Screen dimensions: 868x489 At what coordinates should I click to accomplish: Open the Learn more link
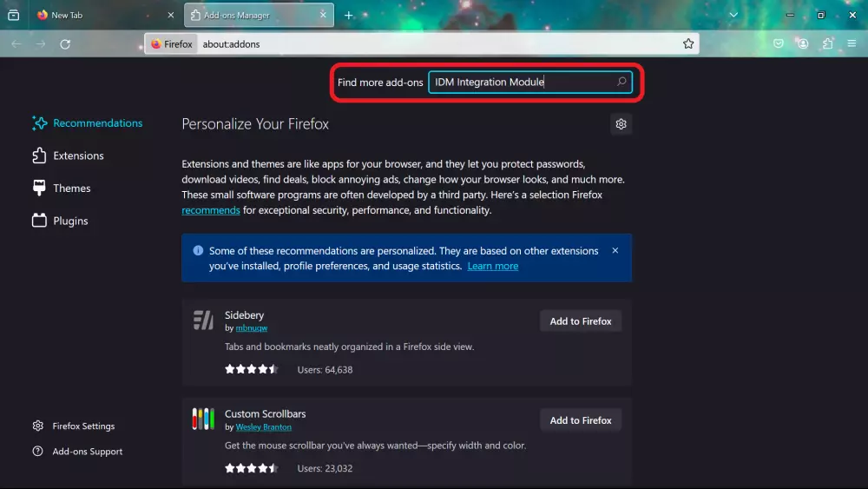pyautogui.click(x=493, y=266)
